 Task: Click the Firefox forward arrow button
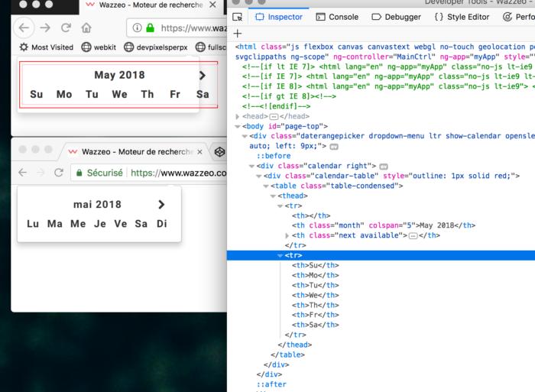pyautogui.click(x=45, y=28)
